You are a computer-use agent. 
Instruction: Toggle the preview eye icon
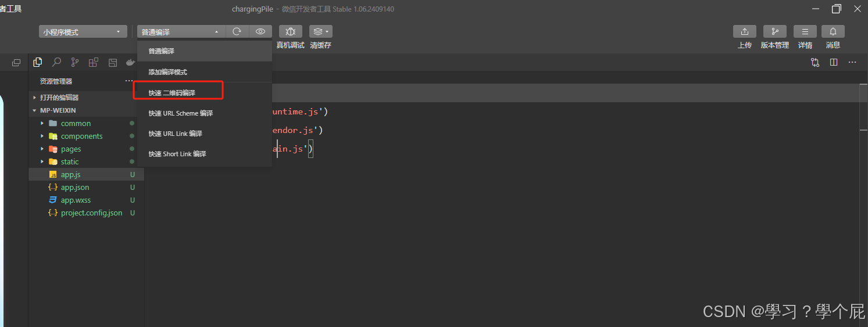(x=260, y=32)
